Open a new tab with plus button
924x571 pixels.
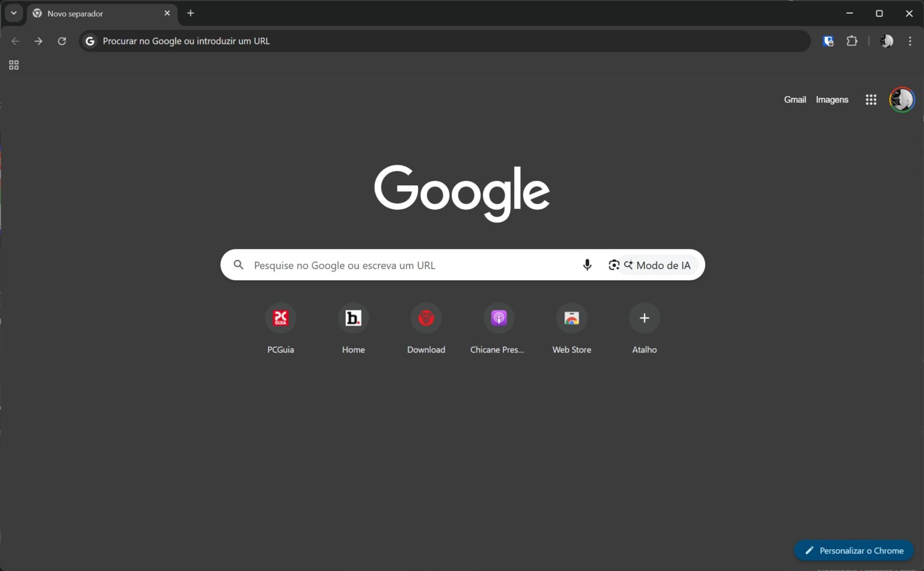pos(191,13)
